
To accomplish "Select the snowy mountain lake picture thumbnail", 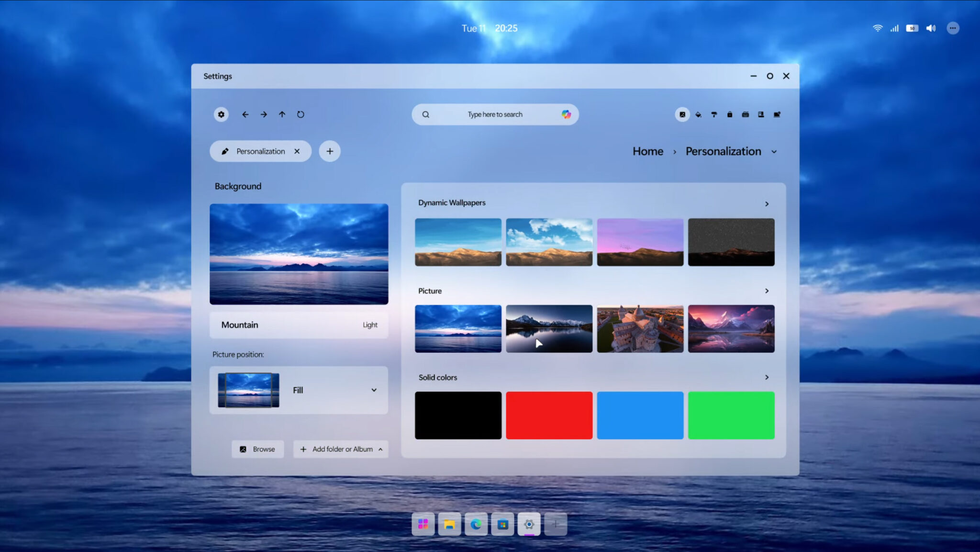I will [549, 328].
